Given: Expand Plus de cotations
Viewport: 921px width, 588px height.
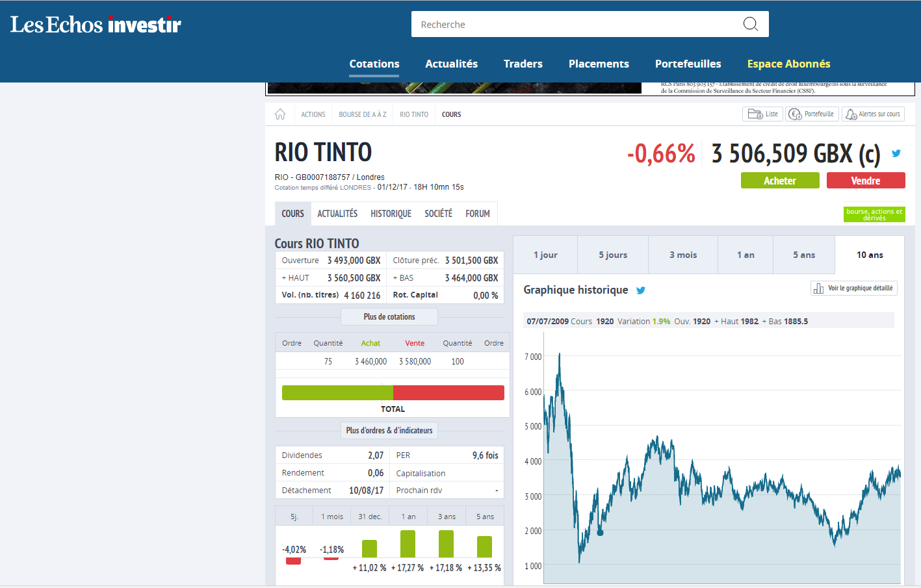Looking at the screenshot, I should pos(389,317).
